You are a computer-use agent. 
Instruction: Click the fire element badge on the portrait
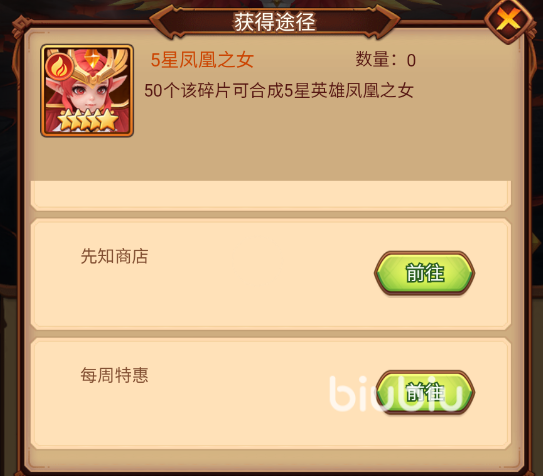pos(60,67)
